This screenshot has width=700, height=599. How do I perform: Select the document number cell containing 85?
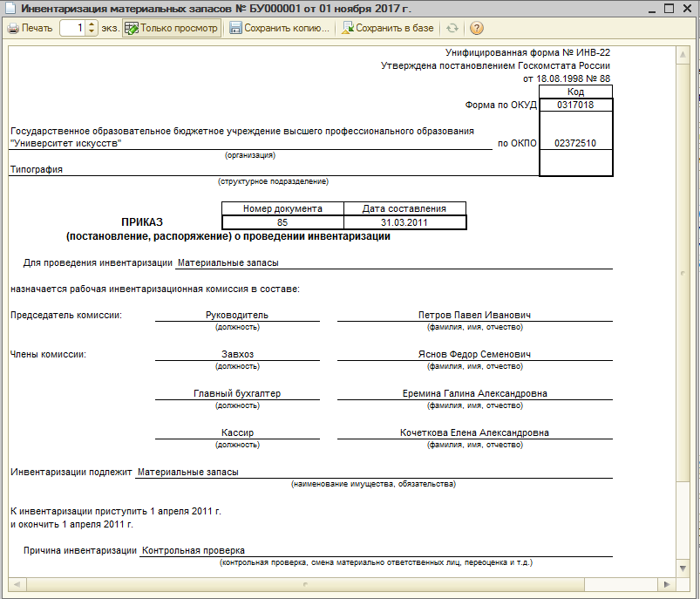[282, 222]
